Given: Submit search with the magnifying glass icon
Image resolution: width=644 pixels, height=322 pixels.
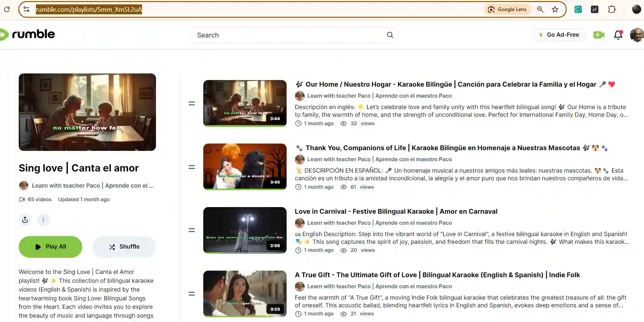Looking at the screenshot, I should 390,35.
